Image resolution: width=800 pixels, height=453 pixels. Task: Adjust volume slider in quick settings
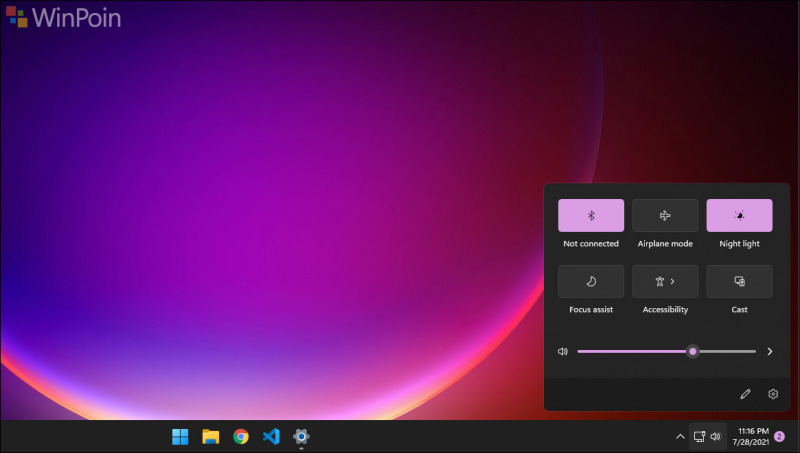coord(666,351)
